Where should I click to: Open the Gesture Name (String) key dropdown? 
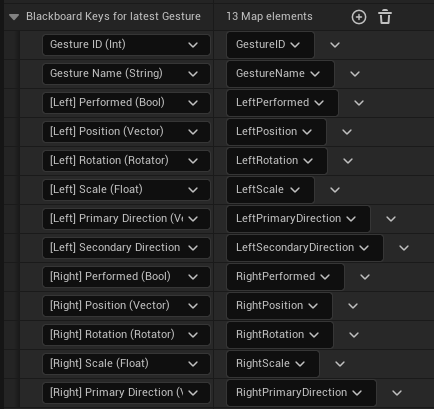click(126, 74)
